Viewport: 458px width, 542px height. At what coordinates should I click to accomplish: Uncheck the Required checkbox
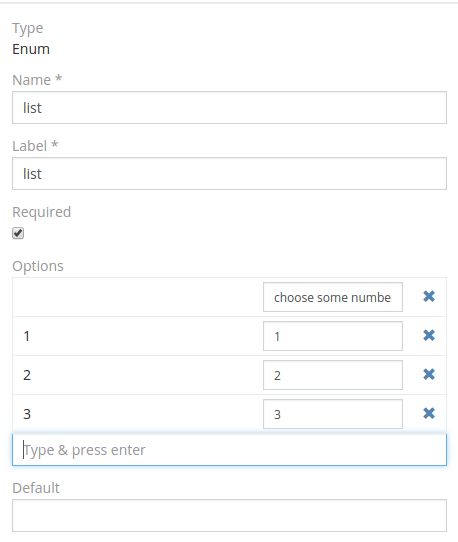pos(18,233)
